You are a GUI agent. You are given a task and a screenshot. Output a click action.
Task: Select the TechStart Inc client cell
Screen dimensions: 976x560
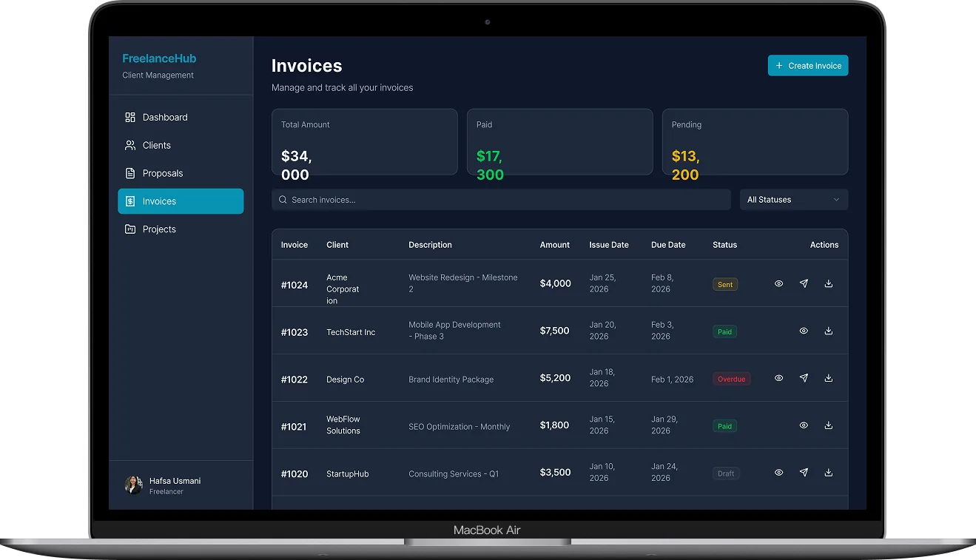(x=351, y=332)
